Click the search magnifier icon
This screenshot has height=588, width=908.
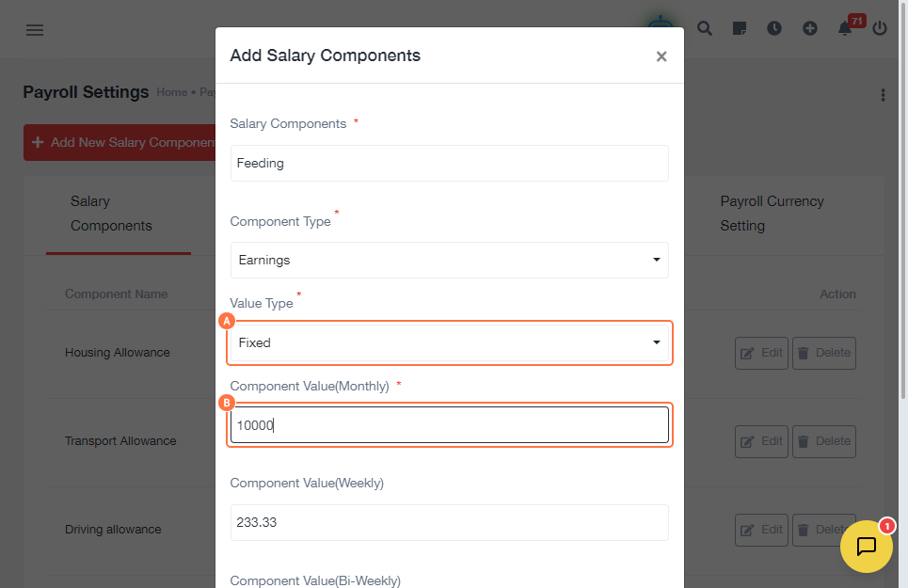pos(705,28)
